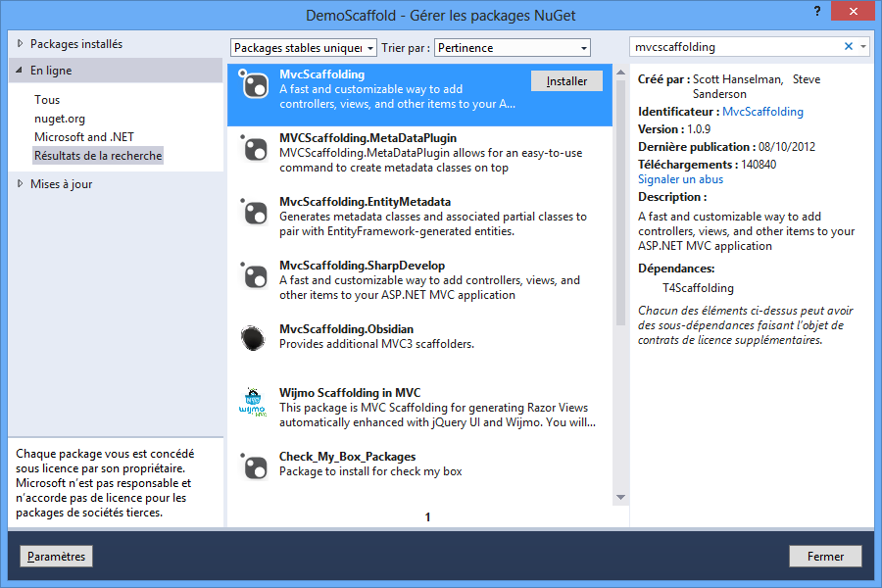Click the MvcScaffolding.SharpDevelop package icon
This screenshot has width=882, height=588.
click(x=254, y=275)
